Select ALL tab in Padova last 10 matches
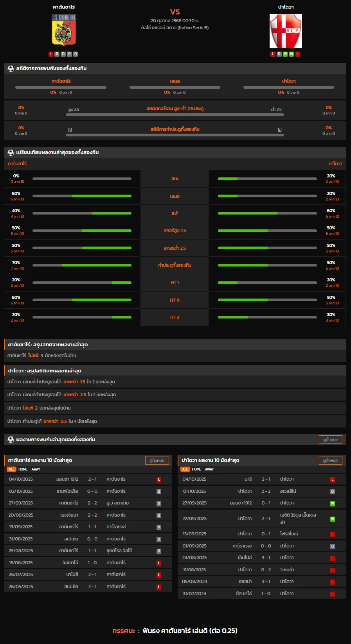 pyautogui.click(x=185, y=469)
